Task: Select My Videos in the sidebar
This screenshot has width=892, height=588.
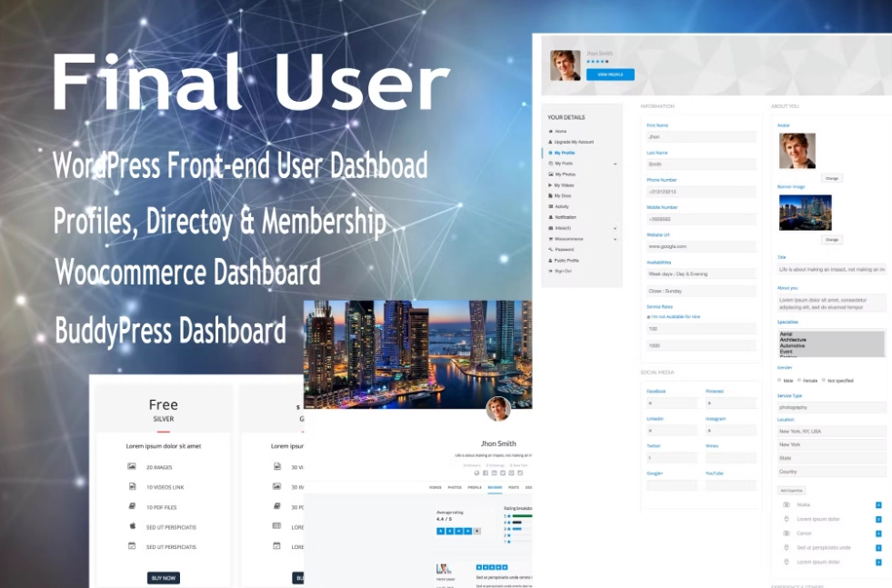Action: click(x=566, y=185)
